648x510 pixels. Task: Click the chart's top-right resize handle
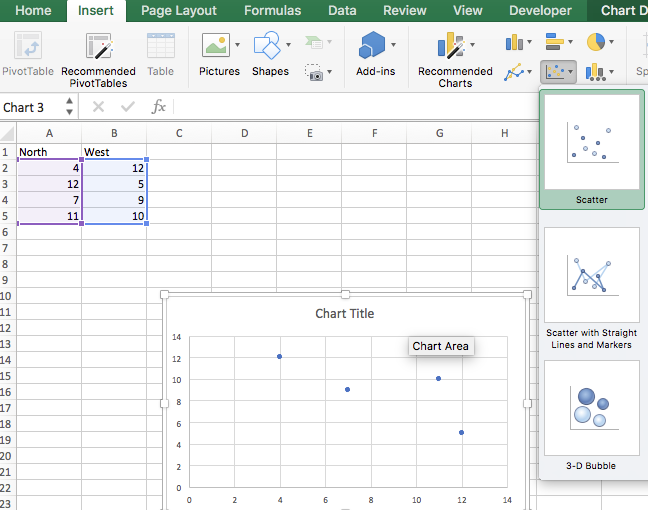pyautogui.click(x=527, y=294)
